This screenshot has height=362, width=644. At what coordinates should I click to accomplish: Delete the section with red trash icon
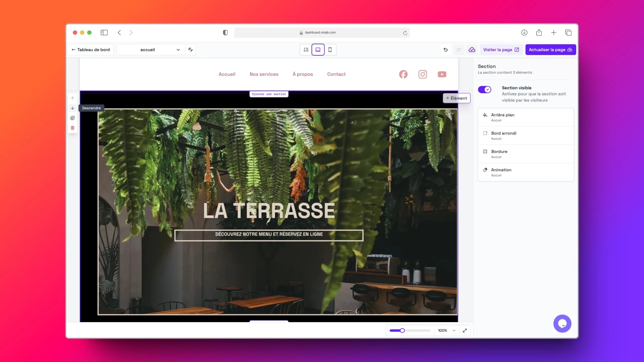(72, 128)
